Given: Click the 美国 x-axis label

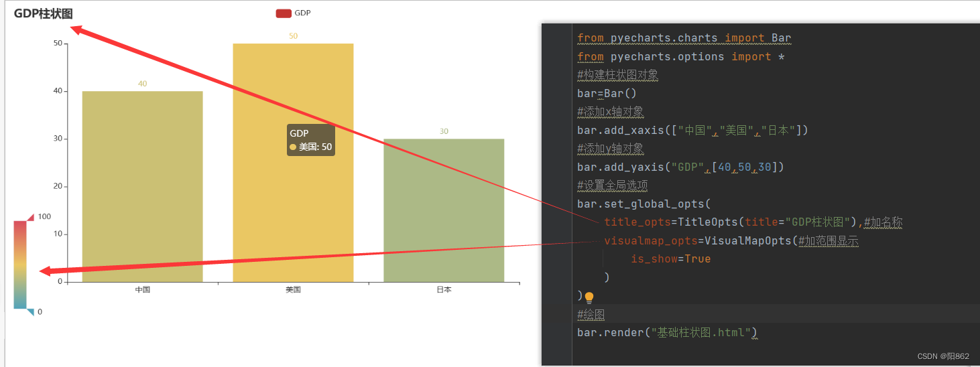Looking at the screenshot, I should click(293, 290).
